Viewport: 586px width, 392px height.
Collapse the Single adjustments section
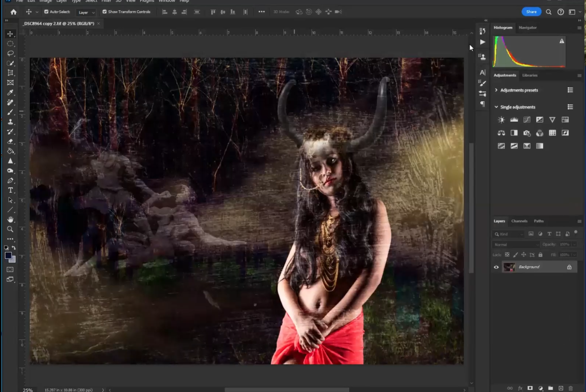tap(496, 107)
